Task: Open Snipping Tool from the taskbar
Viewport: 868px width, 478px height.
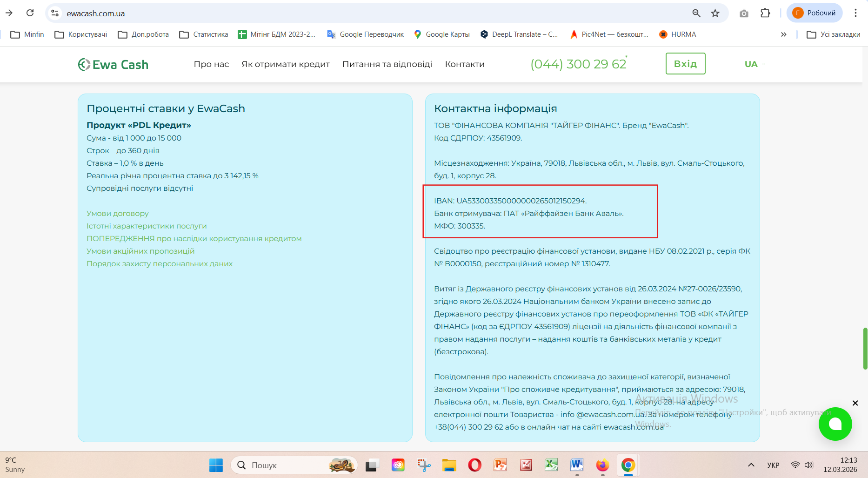Action: (x=424, y=465)
